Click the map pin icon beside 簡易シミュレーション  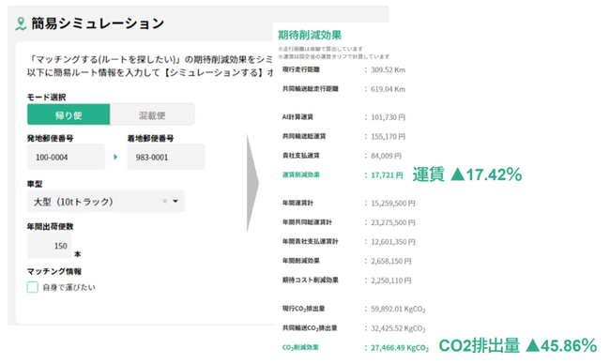pos(21,23)
